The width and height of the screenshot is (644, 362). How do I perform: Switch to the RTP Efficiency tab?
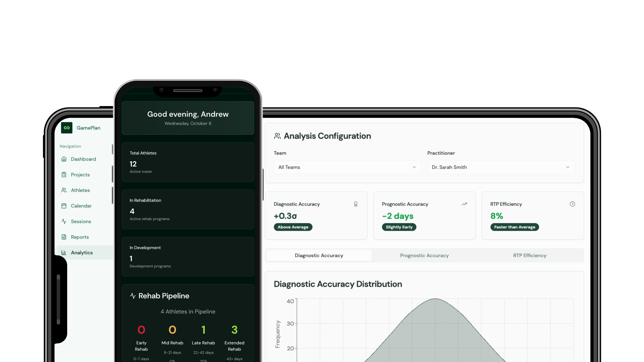point(529,255)
